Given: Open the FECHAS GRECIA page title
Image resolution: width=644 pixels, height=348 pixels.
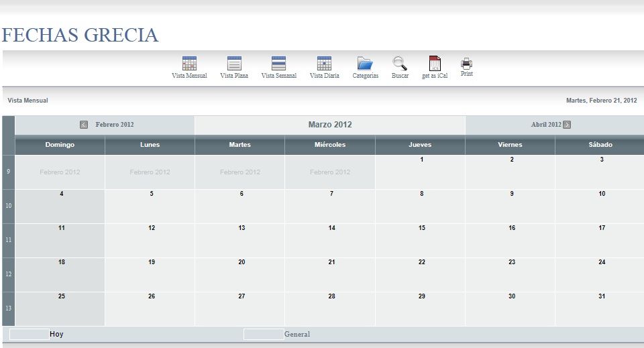Looking at the screenshot, I should pyautogui.click(x=80, y=35).
